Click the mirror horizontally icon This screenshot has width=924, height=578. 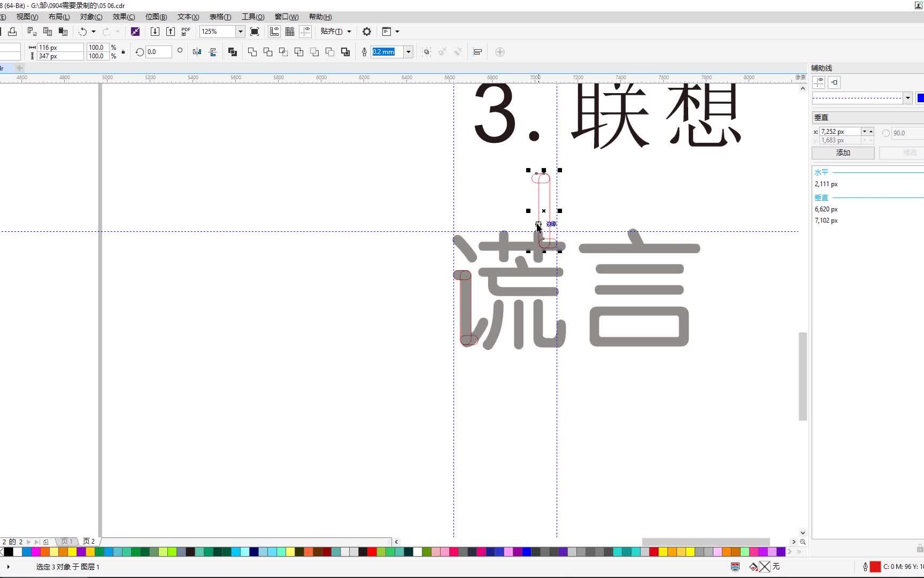197,52
